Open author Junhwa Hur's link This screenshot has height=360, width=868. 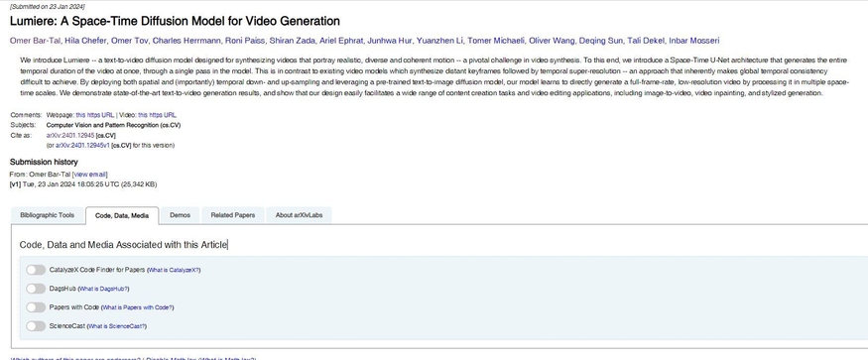point(390,41)
